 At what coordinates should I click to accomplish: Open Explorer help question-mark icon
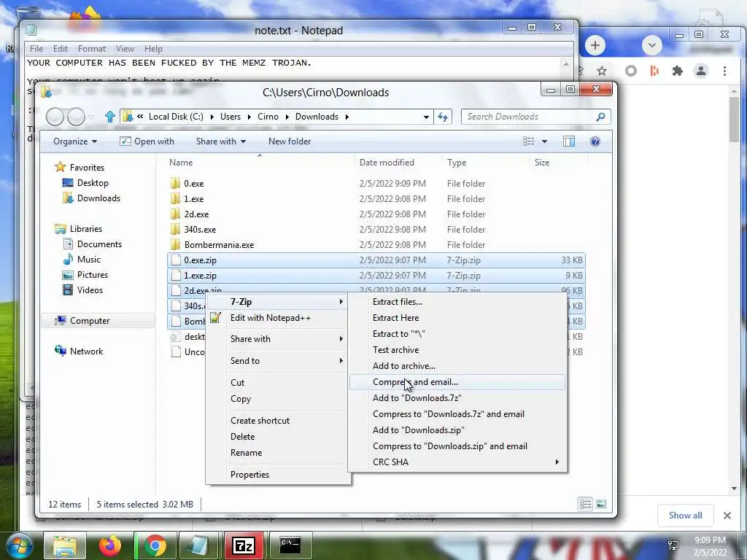click(x=595, y=141)
